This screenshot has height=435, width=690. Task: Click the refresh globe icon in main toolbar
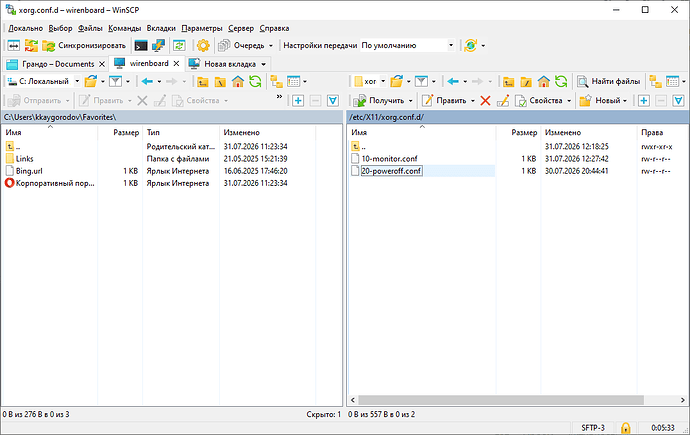470,45
